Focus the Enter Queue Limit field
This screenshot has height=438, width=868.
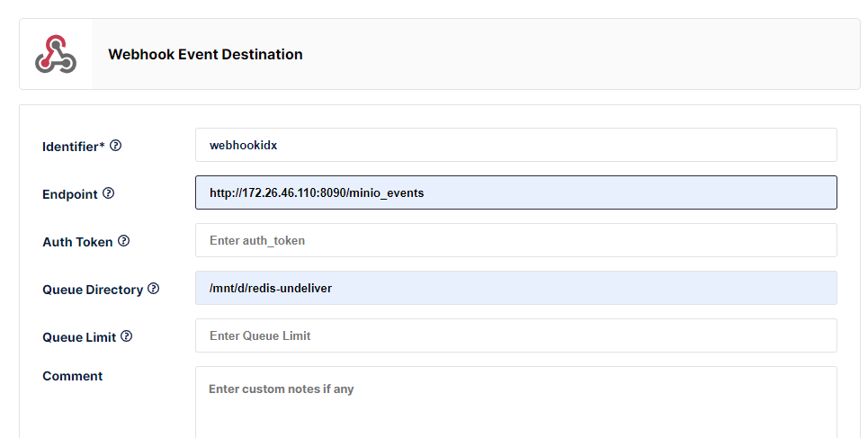pyautogui.click(x=515, y=335)
